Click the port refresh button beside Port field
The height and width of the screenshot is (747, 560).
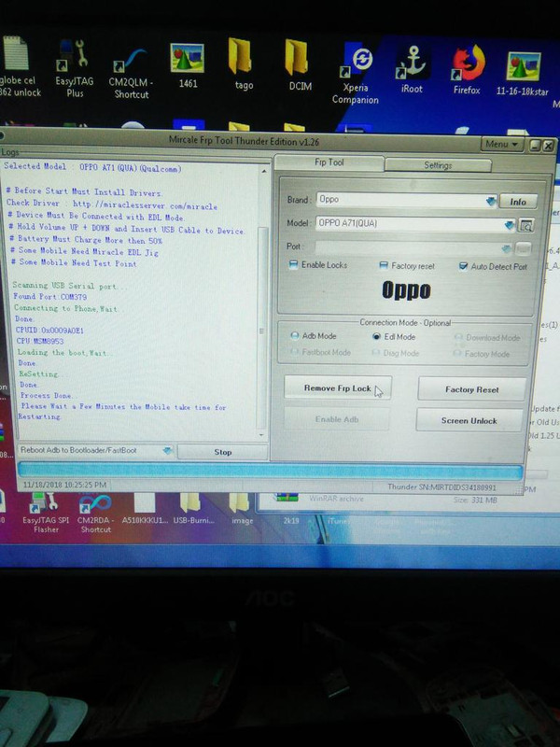pyautogui.click(x=524, y=248)
